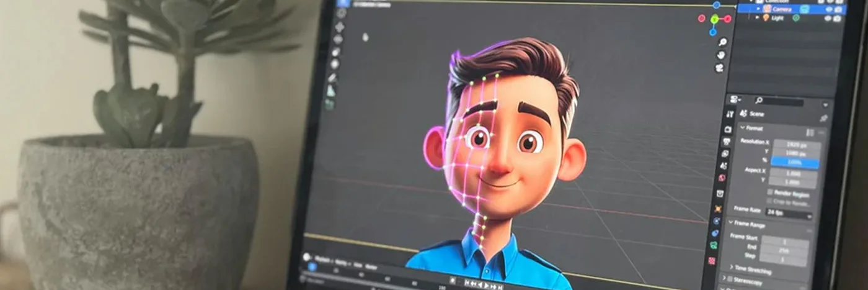This screenshot has height=290, width=868.
Task: Toggle the camera view icon in viewport
Action: pos(719,68)
